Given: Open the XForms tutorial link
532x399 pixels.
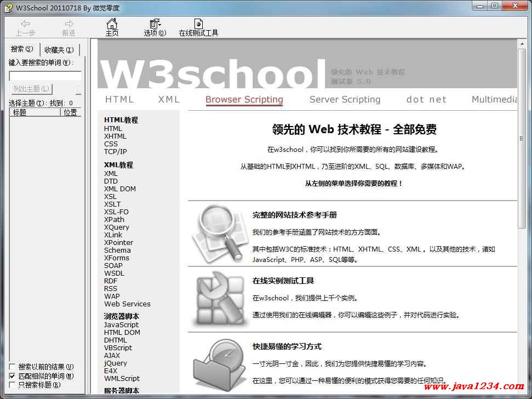Looking at the screenshot, I should point(117,258).
